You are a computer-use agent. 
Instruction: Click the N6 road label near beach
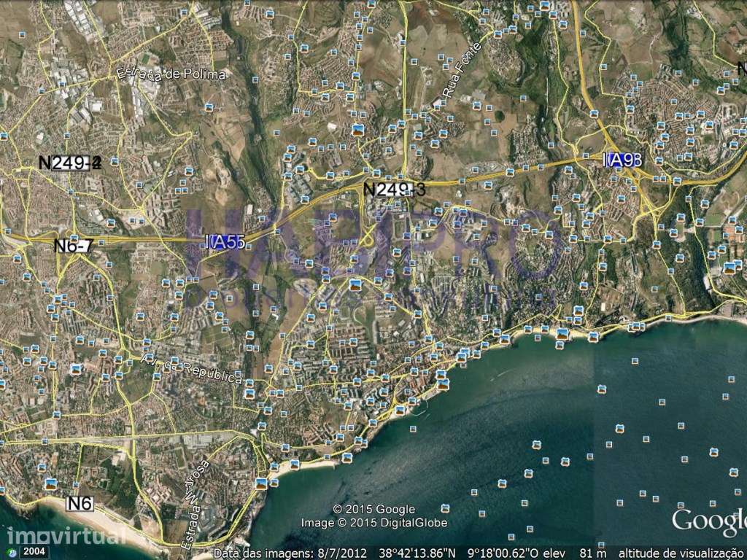click(80, 503)
